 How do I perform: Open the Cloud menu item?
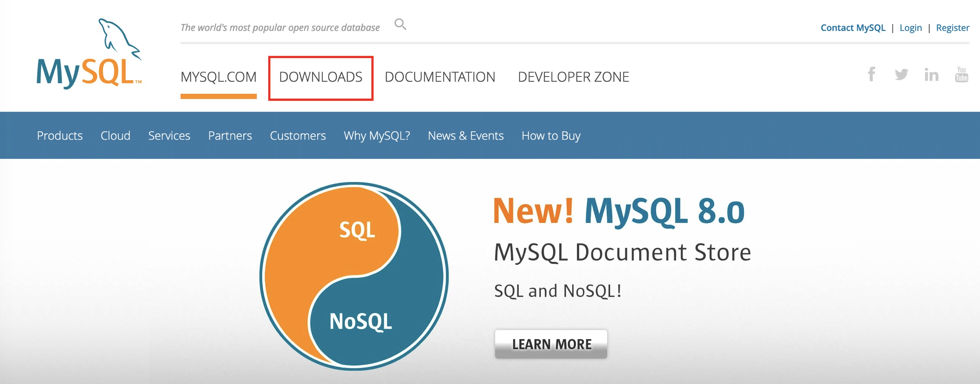coord(115,136)
